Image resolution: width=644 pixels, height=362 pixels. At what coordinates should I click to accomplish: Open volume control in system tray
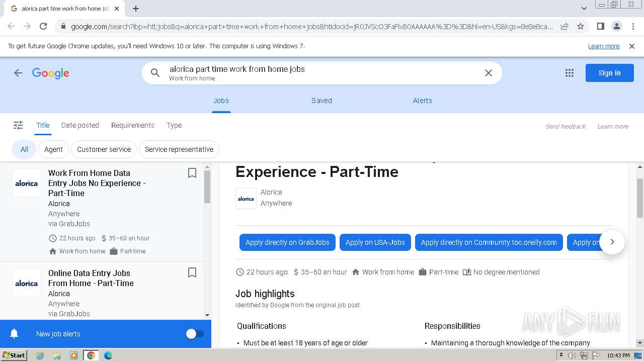(572, 355)
